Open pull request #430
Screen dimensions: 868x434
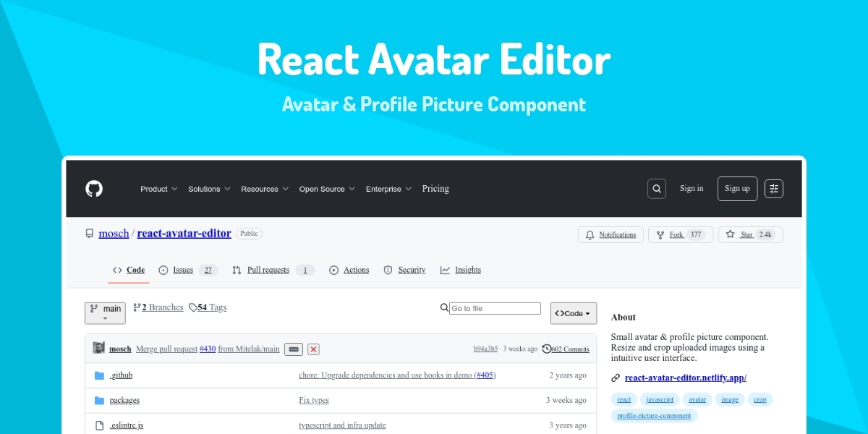click(x=208, y=349)
